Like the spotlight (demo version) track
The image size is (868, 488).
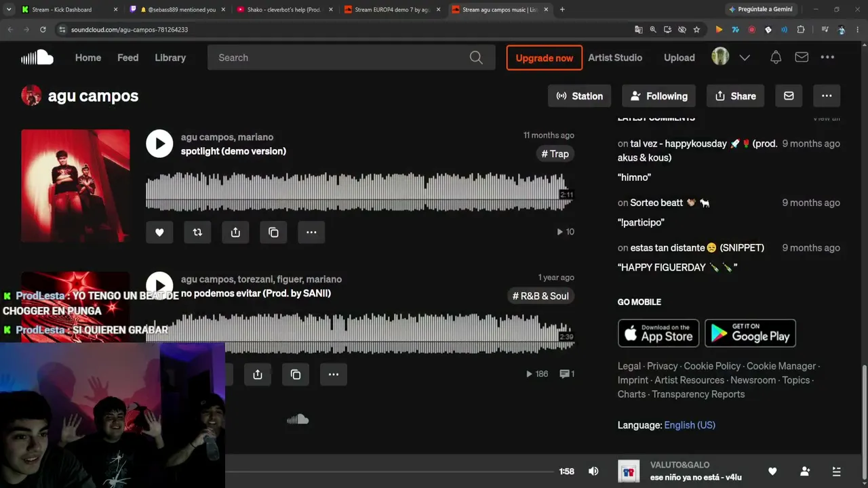click(x=159, y=232)
